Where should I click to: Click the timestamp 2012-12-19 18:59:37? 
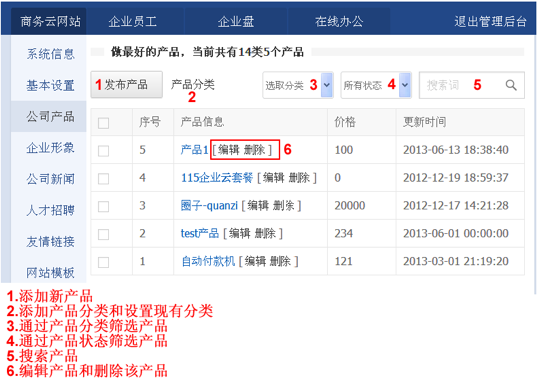click(x=456, y=178)
